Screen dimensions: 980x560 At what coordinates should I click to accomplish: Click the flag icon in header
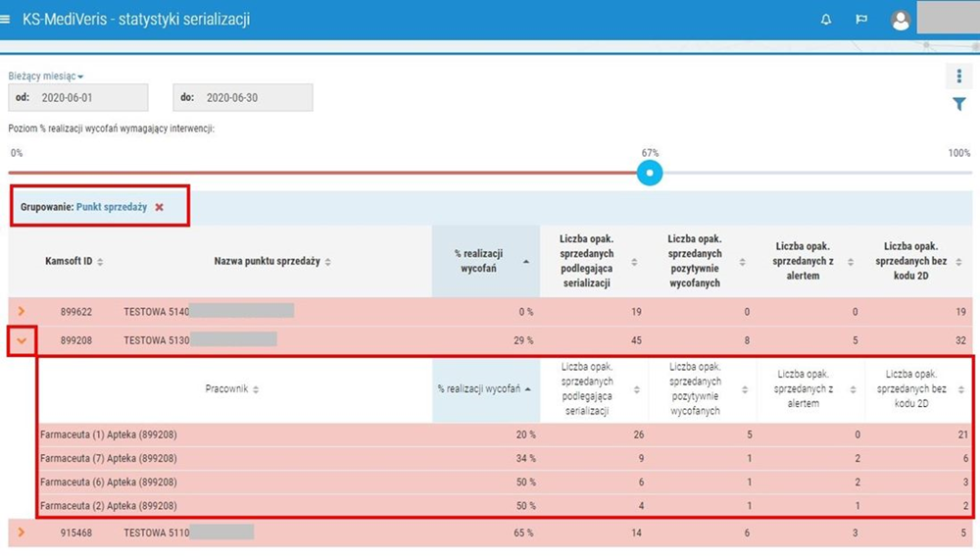tap(861, 20)
